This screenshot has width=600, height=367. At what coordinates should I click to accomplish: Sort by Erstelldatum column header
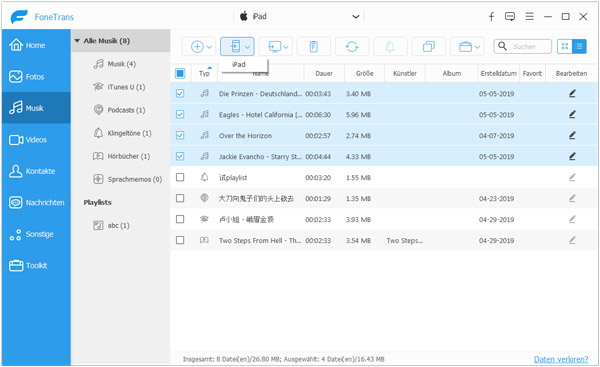[x=499, y=73]
